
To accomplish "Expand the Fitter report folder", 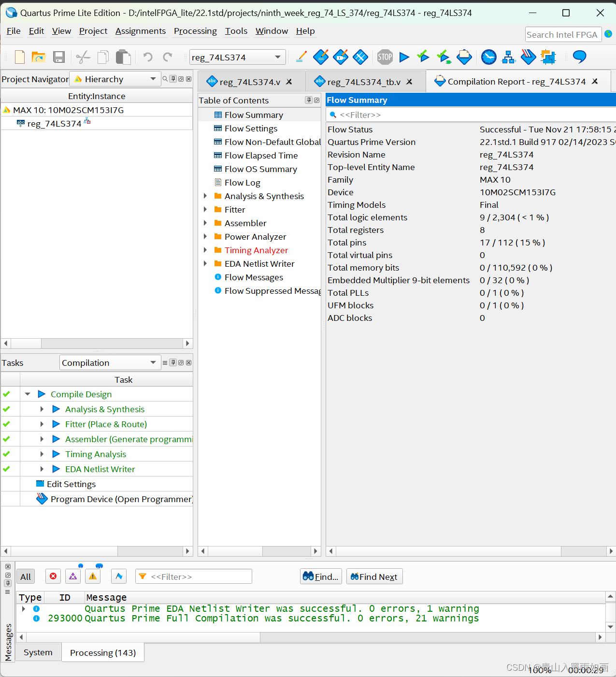I will pos(205,209).
